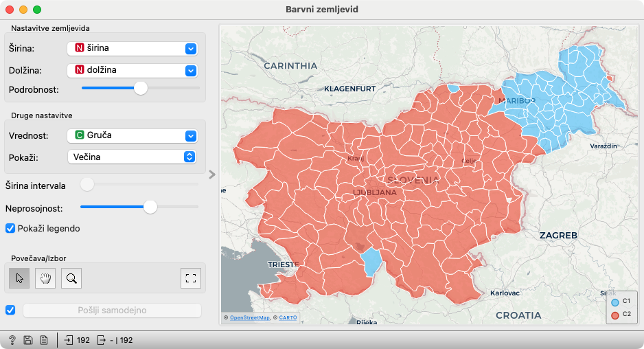Click the reset zoom to fit icon

pyautogui.click(x=191, y=278)
